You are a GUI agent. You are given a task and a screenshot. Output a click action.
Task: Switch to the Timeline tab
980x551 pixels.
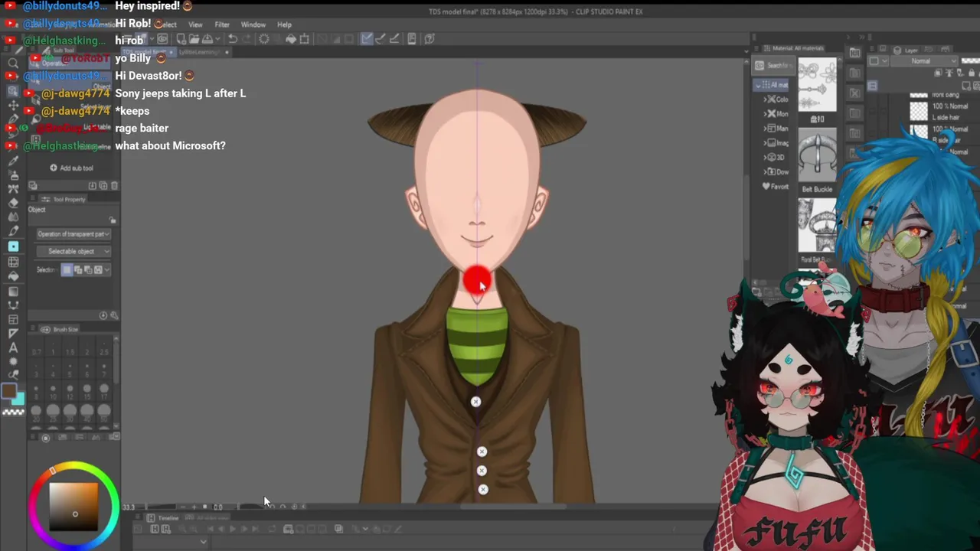165,518
